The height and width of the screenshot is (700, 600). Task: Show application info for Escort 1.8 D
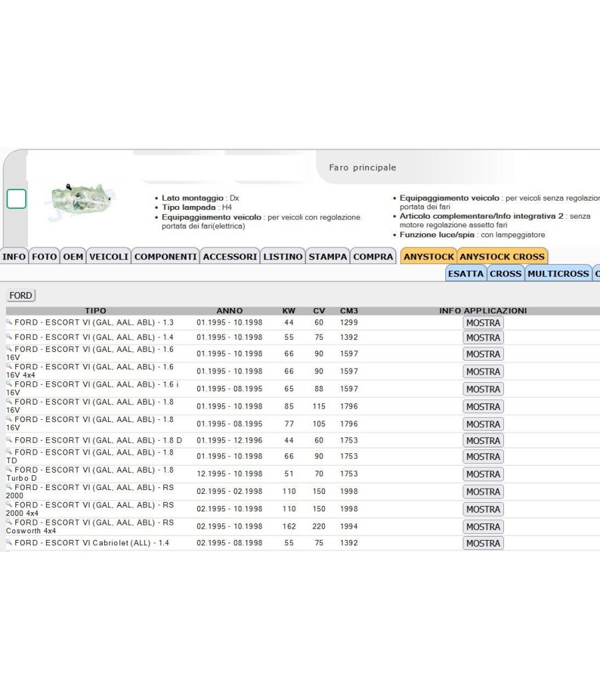click(x=483, y=441)
